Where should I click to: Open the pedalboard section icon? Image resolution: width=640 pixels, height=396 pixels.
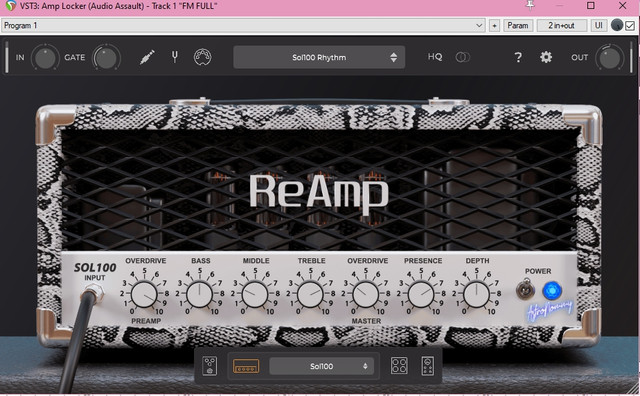(x=210, y=366)
